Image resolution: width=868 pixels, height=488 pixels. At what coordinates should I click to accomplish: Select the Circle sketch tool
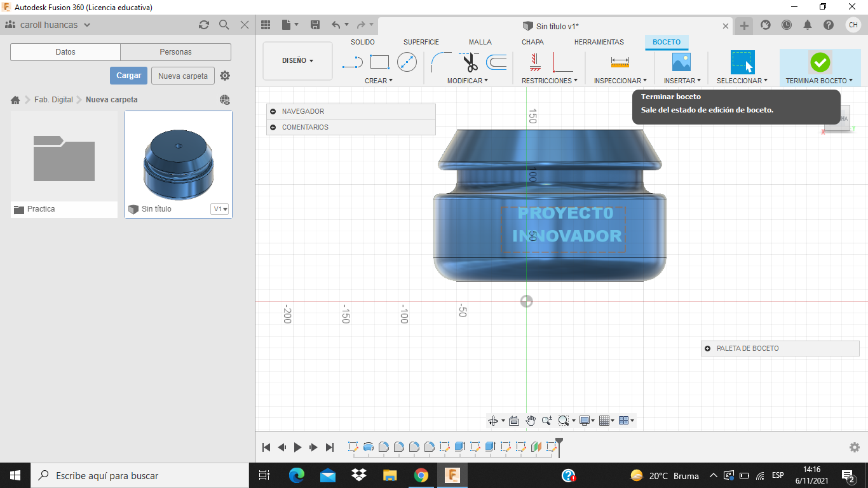(407, 62)
